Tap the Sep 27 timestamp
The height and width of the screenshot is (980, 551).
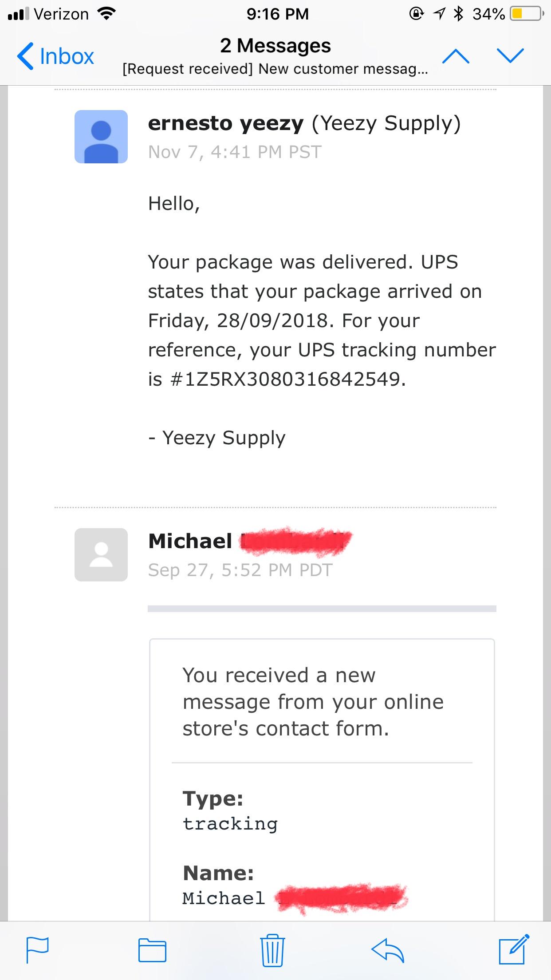pyautogui.click(x=240, y=570)
